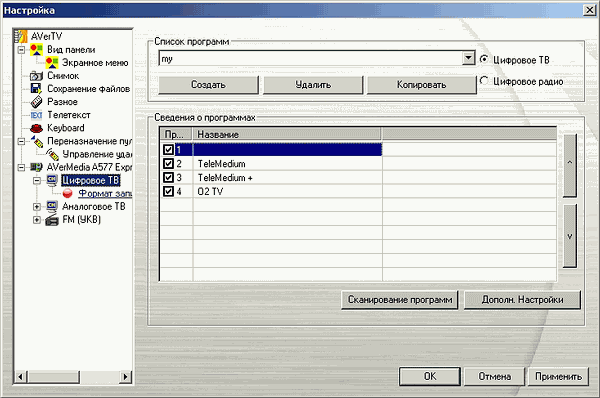Expand the FM (УКВ) tree node
This screenshot has height=398, width=600.
pos(37,220)
